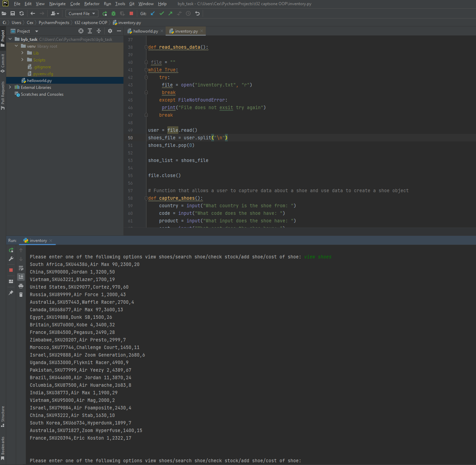Collapse the byb_task root folder
The height and width of the screenshot is (465, 476).
pyautogui.click(x=10, y=39)
